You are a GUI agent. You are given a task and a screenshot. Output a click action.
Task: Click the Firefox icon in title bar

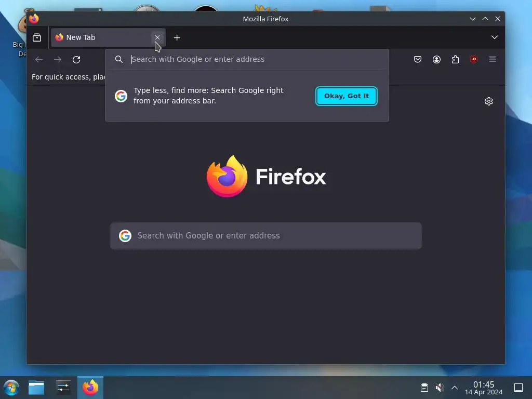(34, 19)
